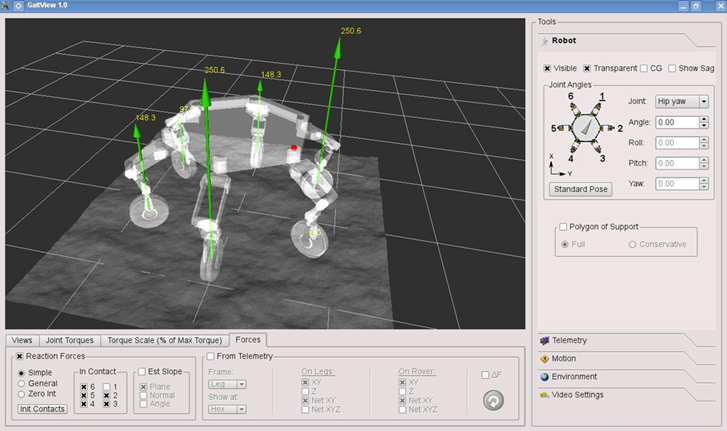Toggle On Rover Net XYZ checkbox
Screen dimensions: 727x431
[x=402, y=410]
